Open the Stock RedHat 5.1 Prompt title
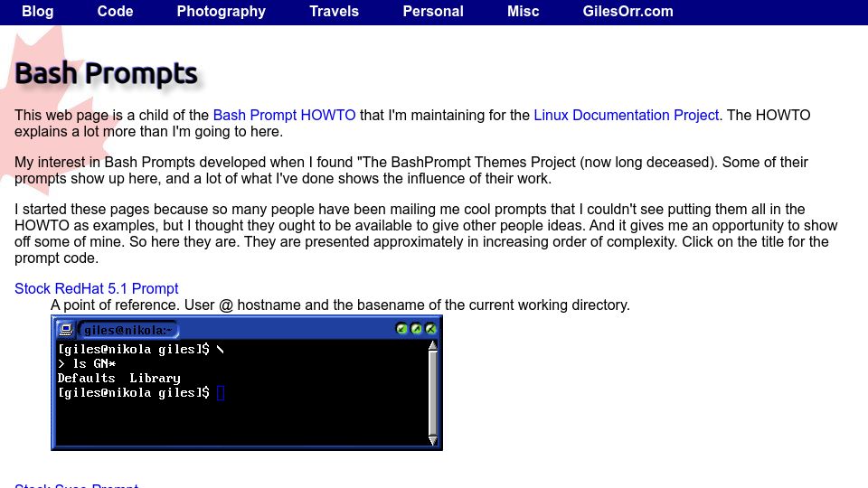Screen dimensions: 868x488 point(97,288)
